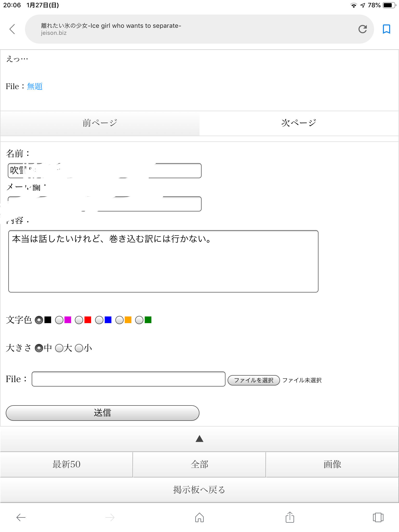Open the 無題 file link
Image resolution: width=399 pixels, height=532 pixels.
coord(35,86)
